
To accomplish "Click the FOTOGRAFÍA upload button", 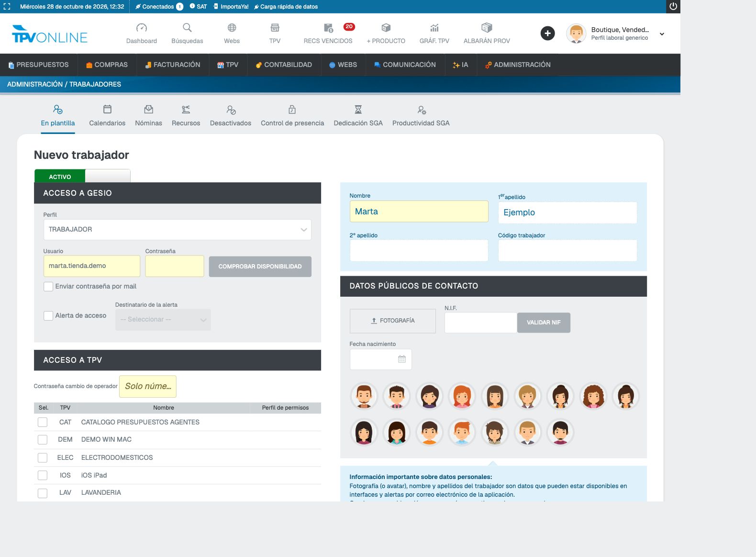I will point(393,321).
